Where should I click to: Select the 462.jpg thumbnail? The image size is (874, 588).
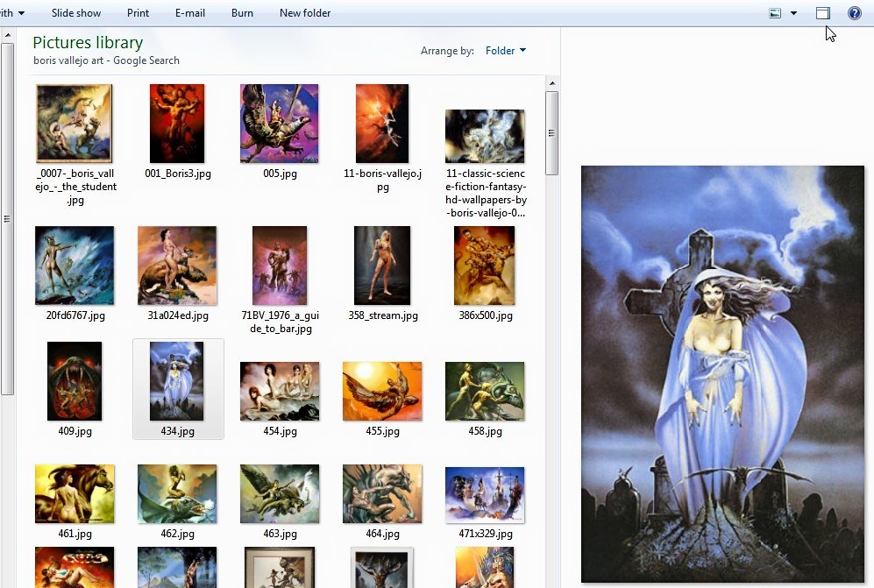177,494
